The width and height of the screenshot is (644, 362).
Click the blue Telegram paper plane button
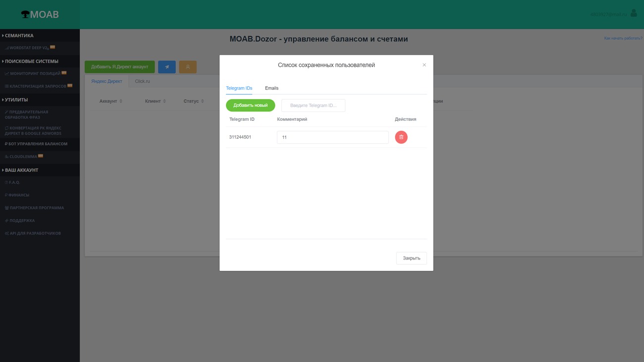(167, 67)
